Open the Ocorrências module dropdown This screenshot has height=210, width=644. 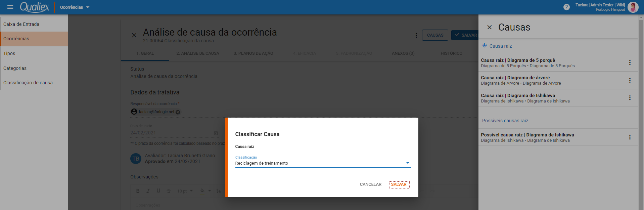[75, 7]
